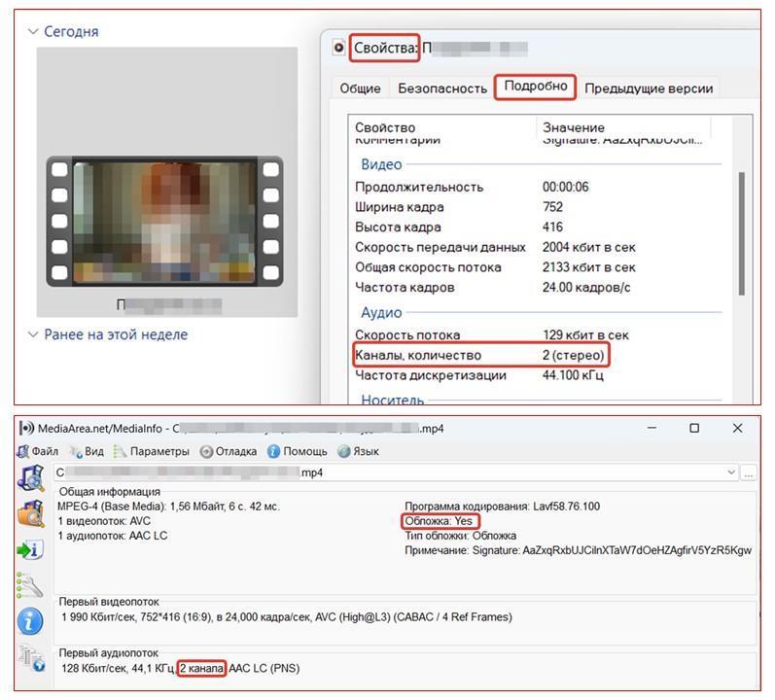Collapse the Сегодня group
The width and height of the screenshot is (775, 700).
[33, 31]
